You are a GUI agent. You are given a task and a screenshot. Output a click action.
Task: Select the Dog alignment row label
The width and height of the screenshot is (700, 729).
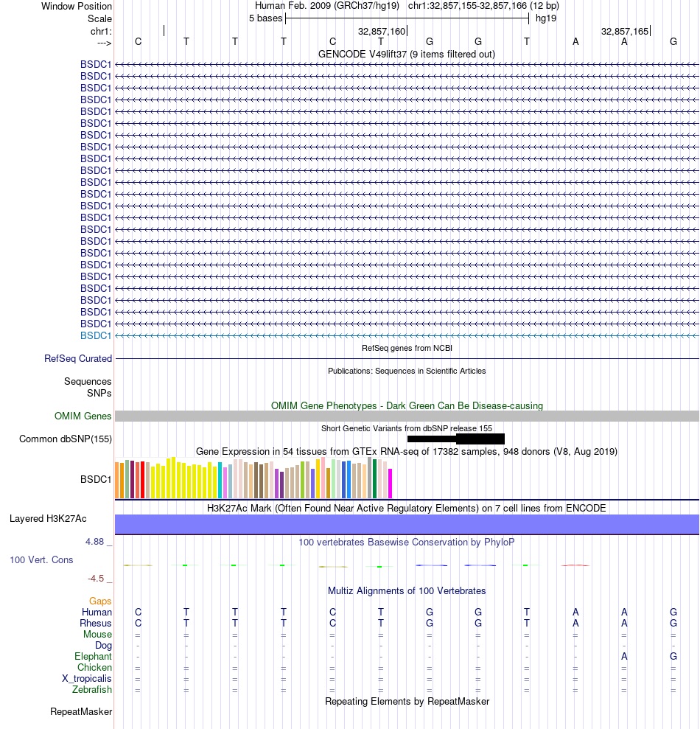point(103,645)
